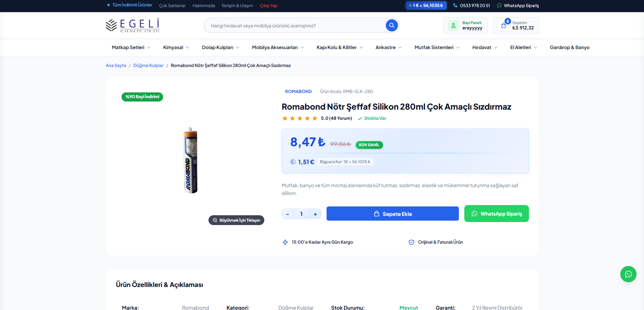Decrease quantity with the minus button
The height and width of the screenshot is (310, 644).
coord(287,214)
